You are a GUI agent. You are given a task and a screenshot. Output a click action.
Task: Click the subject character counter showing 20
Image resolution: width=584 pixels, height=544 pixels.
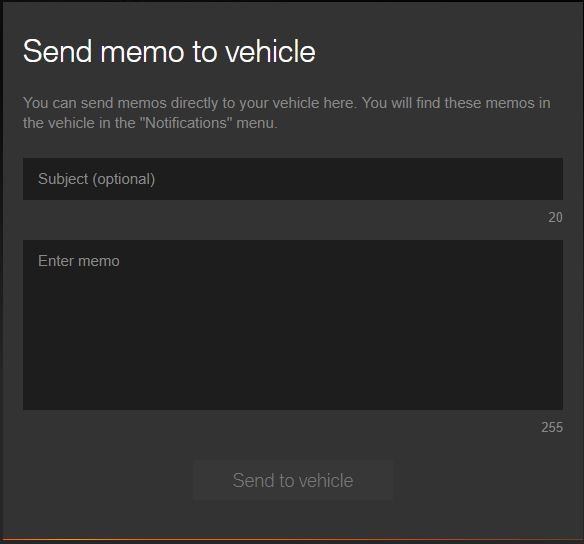tap(555, 217)
